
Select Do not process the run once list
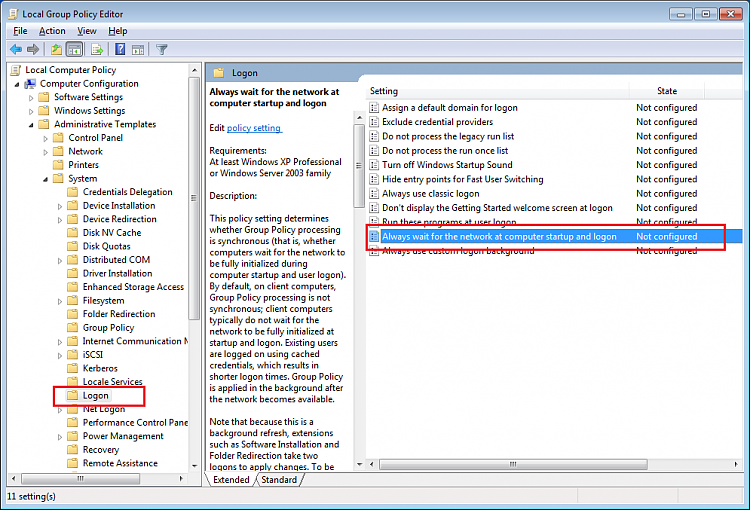[x=445, y=151]
